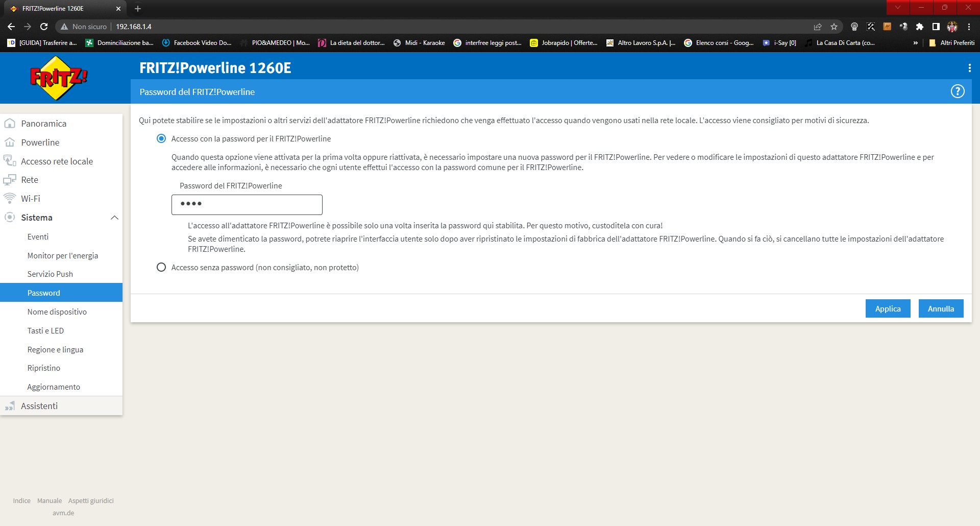This screenshot has height=526, width=980.
Task: Open Chrome's three-dot menu
Action: click(969, 27)
